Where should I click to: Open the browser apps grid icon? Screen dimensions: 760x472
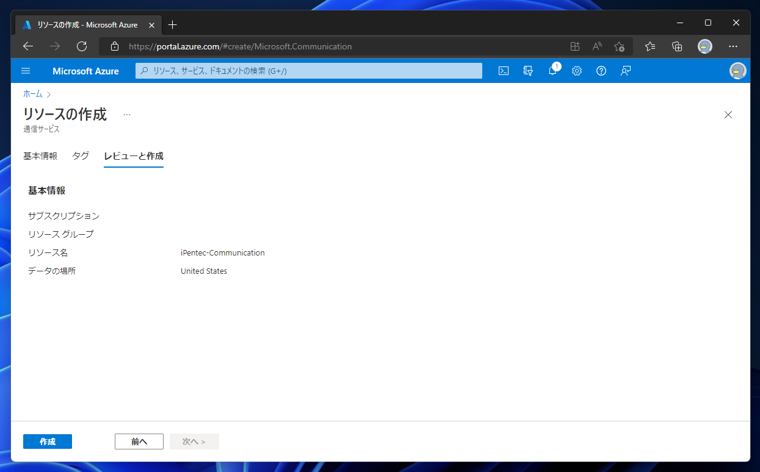click(575, 47)
